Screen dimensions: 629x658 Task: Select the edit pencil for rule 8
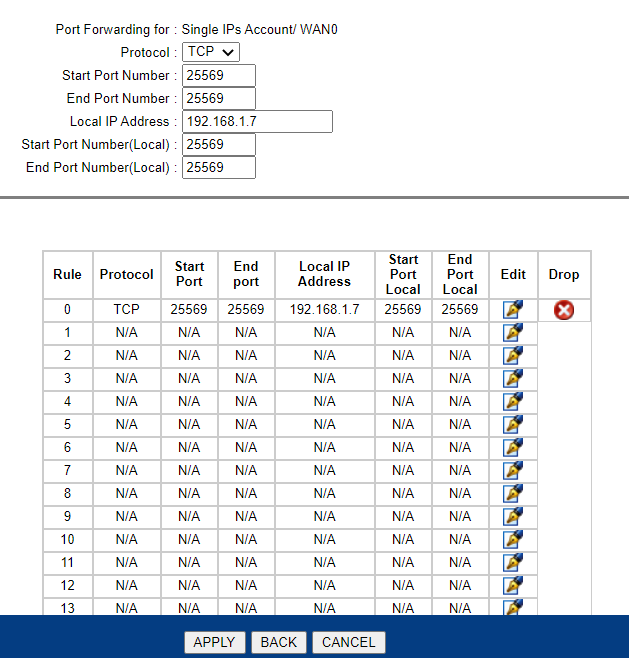(513, 494)
